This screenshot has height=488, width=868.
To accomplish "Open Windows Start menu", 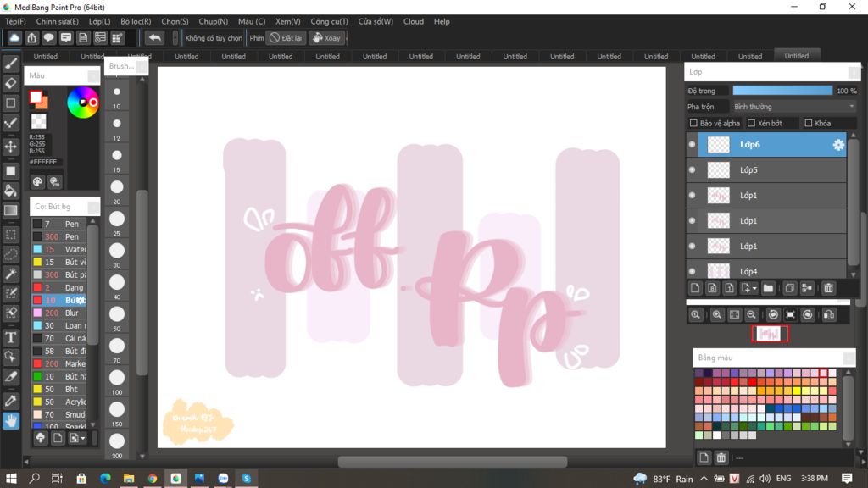I will [10, 479].
